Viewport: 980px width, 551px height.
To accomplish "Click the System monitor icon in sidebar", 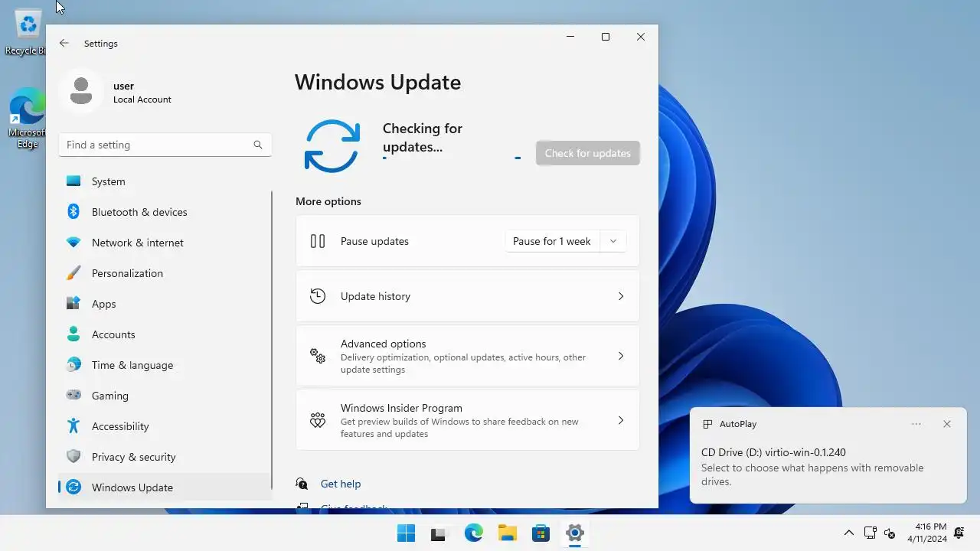I will 73,181.
